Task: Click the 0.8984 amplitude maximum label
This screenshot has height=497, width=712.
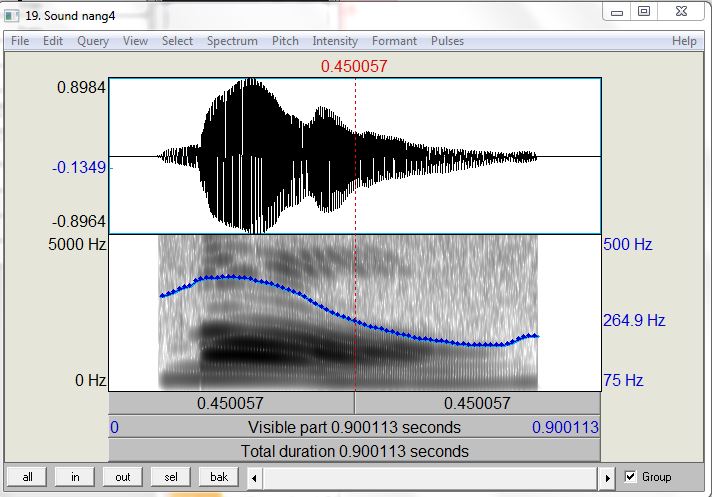Action: [x=81, y=87]
